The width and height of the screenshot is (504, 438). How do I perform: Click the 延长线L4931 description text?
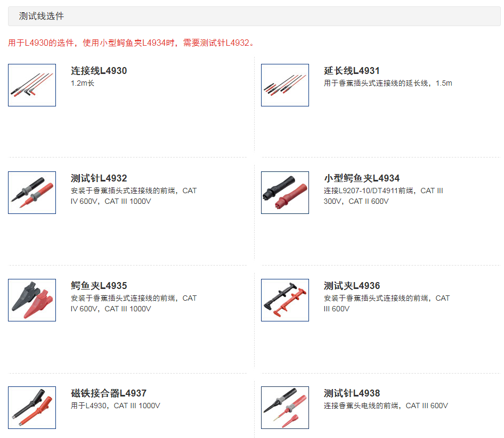click(388, 83)
